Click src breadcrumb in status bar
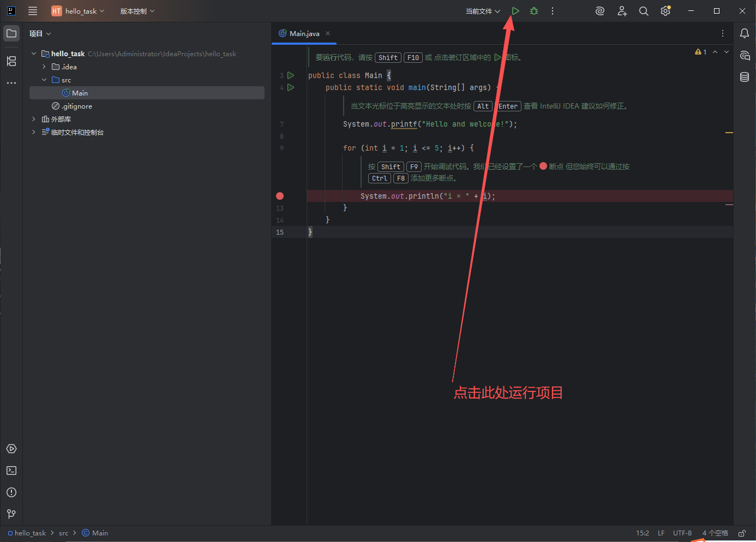 click(x=64, y=533)
